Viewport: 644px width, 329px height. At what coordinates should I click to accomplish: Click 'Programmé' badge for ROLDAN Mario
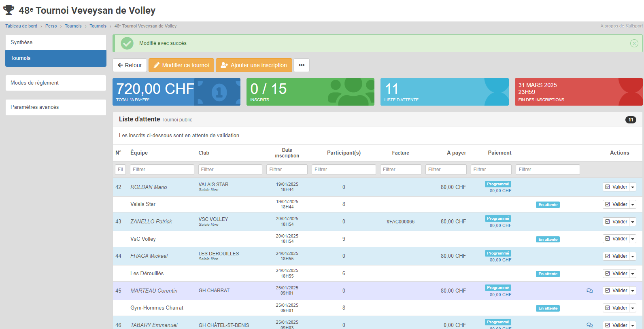[x=498, y=184]
